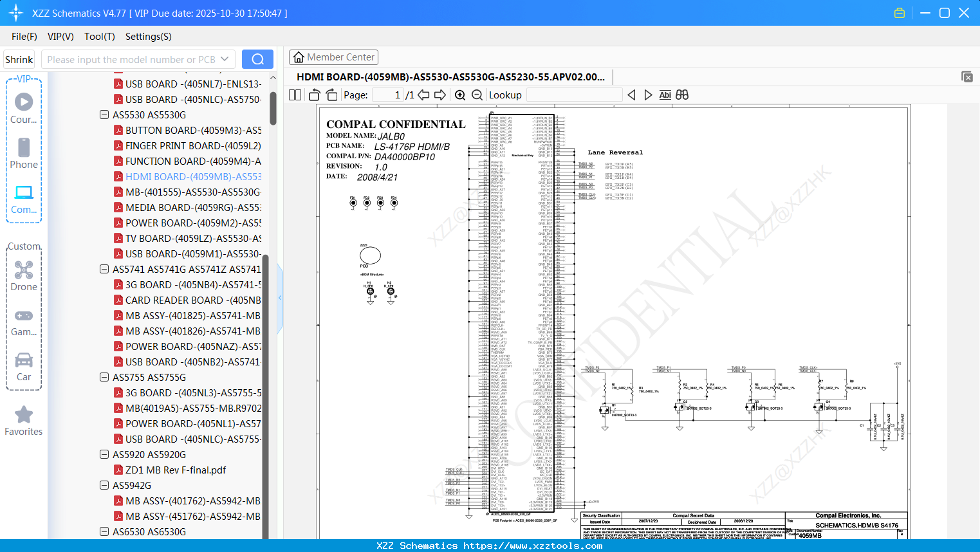This screenshot has height=552, width=980.
Task: Open the VIP(V) menu
Action: click(x=60, y=37)
